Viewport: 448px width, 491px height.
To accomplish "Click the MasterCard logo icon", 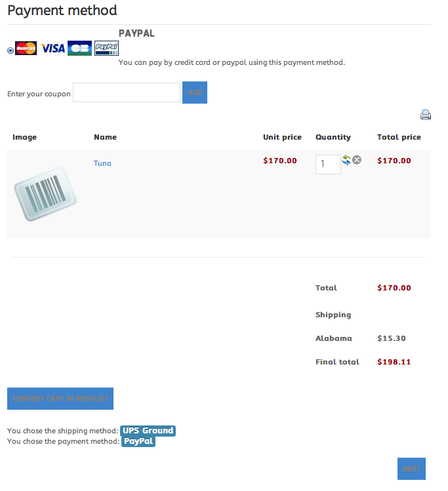I will coord(26,49).
